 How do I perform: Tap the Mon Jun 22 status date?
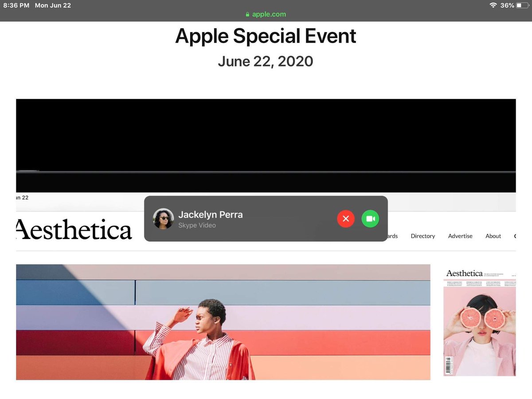tap(53, 5)
